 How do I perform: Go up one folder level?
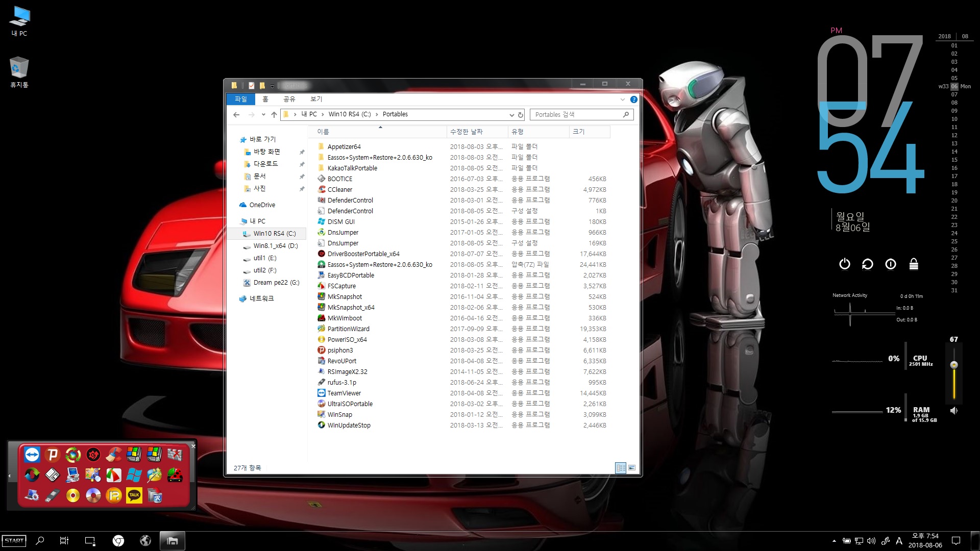274,115
